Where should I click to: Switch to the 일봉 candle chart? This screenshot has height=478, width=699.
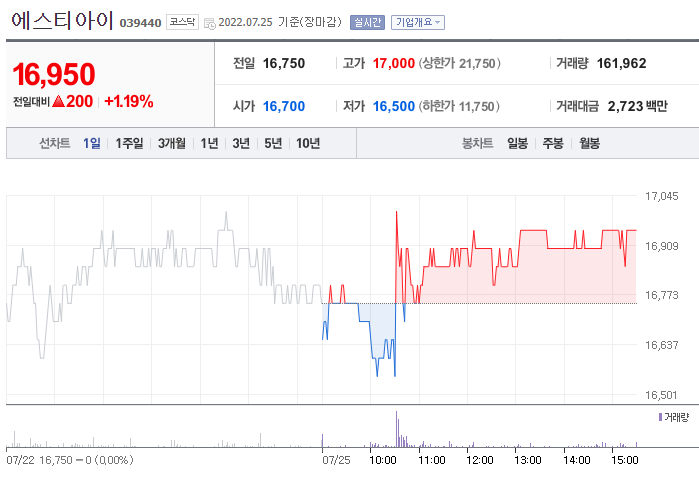point(518,143)
